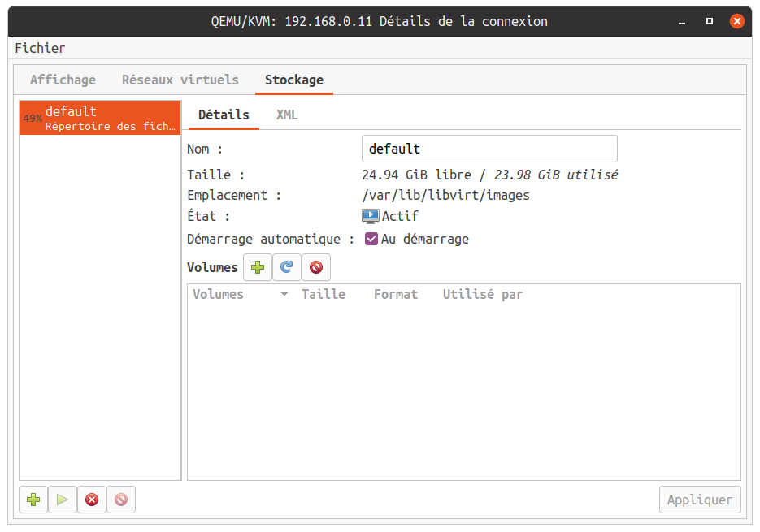This screenshot has width=760, height=532.
Task: Toggle the Au démarrage checkbox
Action: point(371,240)
